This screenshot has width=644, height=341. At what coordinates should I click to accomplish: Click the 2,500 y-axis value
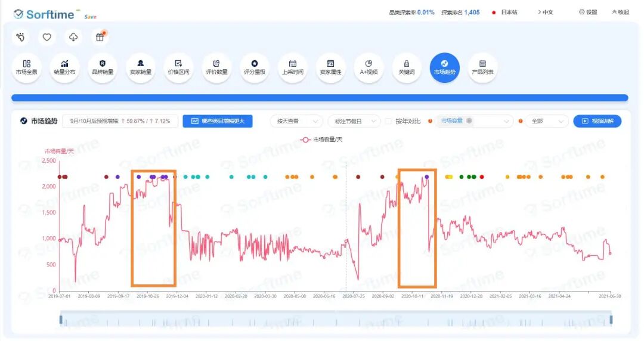(49, 160)
